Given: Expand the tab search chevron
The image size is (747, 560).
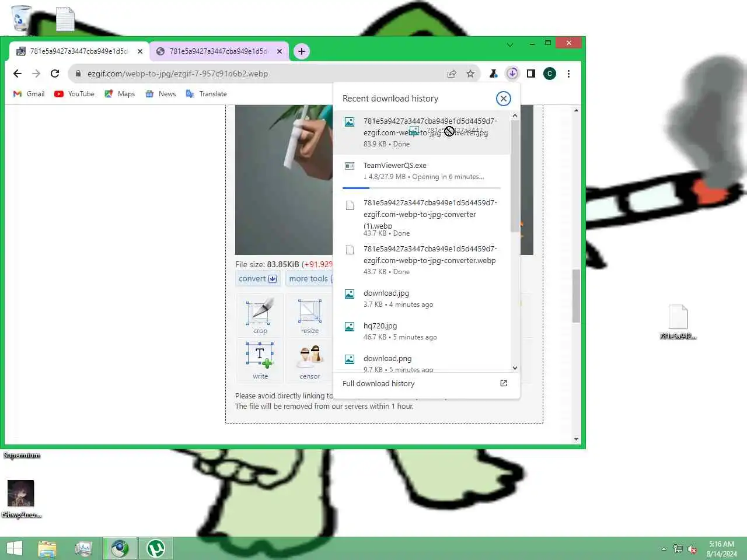Looking at the screenshot, I should (x=509, y=44).
